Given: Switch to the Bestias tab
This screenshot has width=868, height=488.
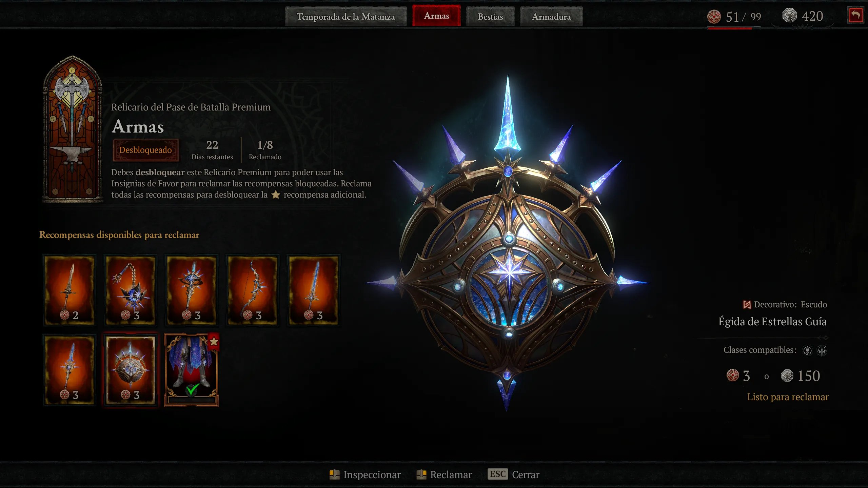Looking at the screenshot, I should point(490,16).
